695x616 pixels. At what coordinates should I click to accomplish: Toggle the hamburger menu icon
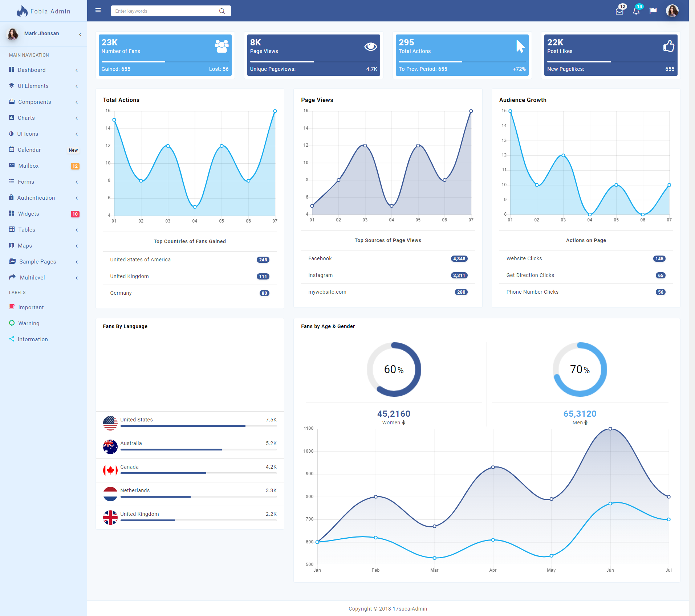[x=98, y=11]
